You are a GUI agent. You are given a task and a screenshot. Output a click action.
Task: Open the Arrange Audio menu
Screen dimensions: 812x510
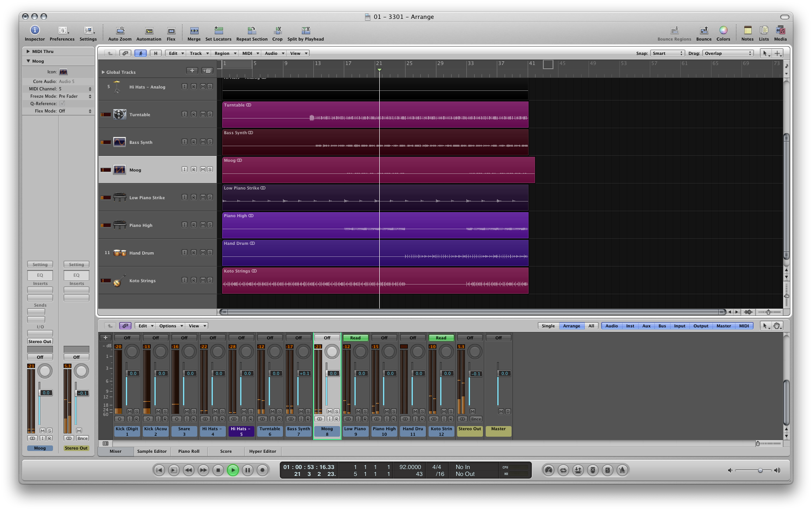[274, 53]
